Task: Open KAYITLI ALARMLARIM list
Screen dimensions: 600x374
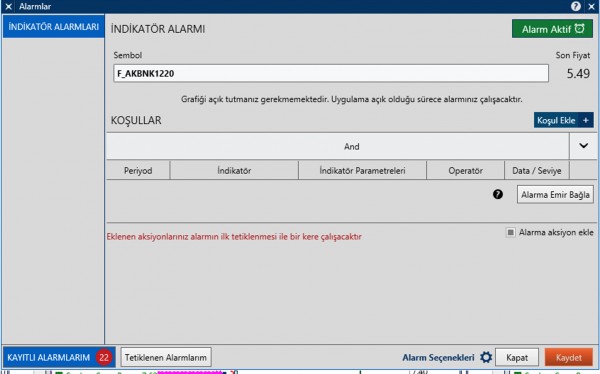Action: [x=59, y=358]
